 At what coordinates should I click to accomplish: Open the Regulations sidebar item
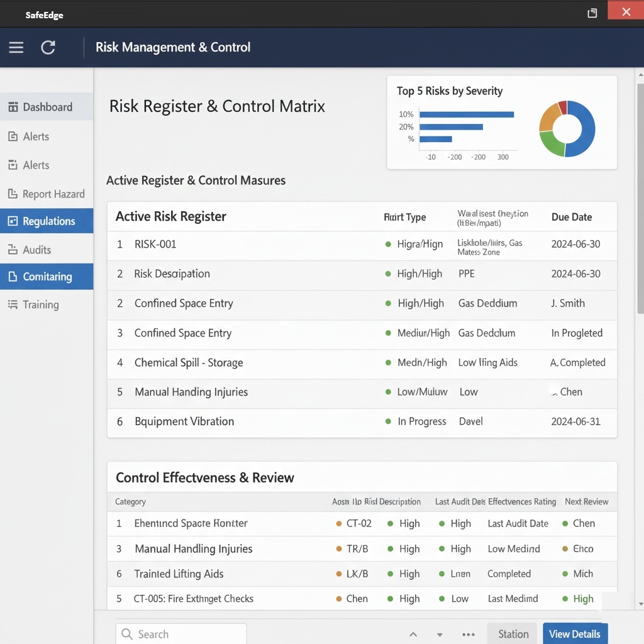(x=47, y=221)
